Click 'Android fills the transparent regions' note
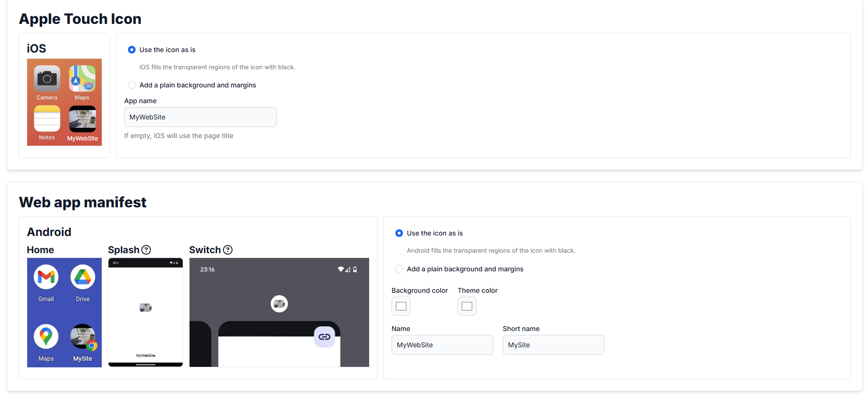The height and width of the screenshot is (396, 868). click(491, 251)
